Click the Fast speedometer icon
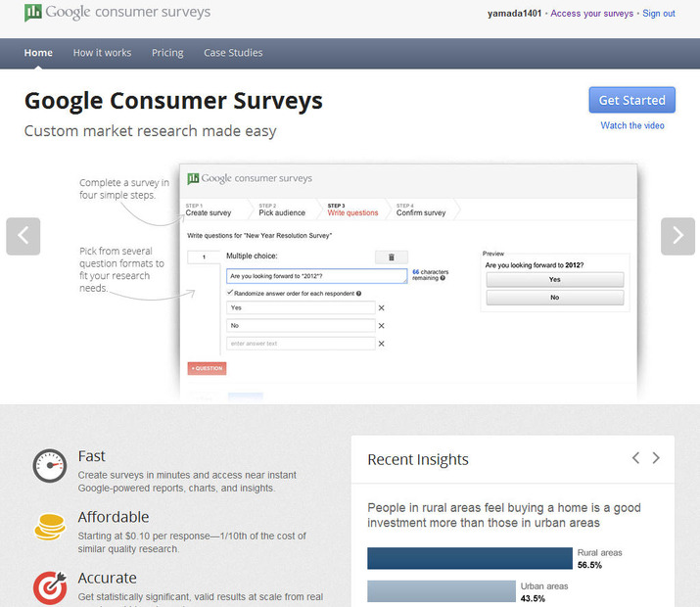The height and width of the screenshot is (607, 700). [50, 465]
